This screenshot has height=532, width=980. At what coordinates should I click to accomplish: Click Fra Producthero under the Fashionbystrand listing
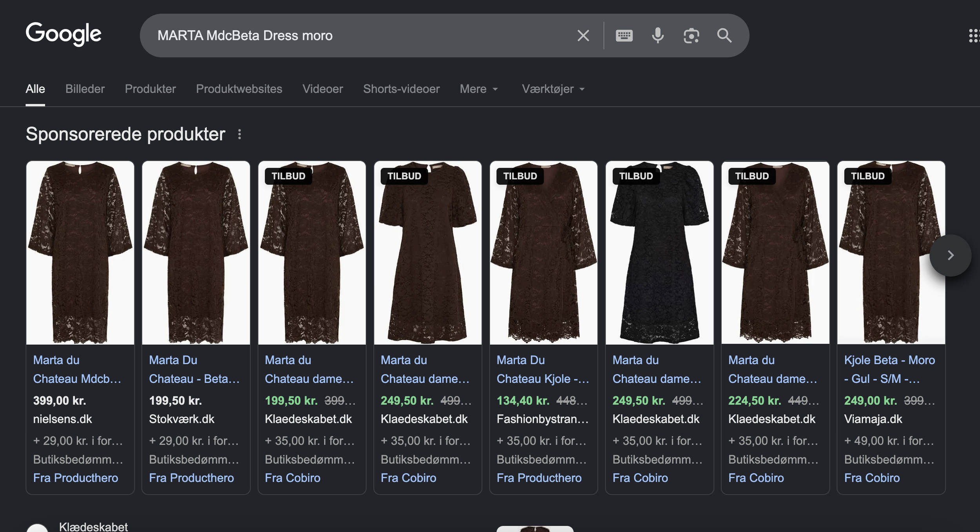[x=539, y=478]
